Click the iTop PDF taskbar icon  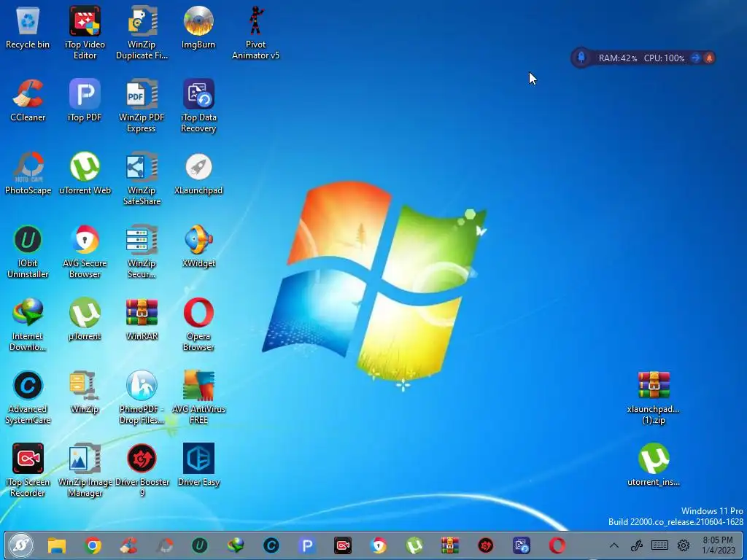(307, 545)
